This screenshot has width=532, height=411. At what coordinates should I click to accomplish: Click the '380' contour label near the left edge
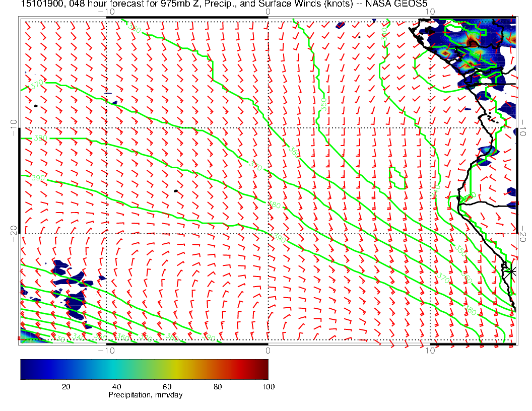coord(40,139)
